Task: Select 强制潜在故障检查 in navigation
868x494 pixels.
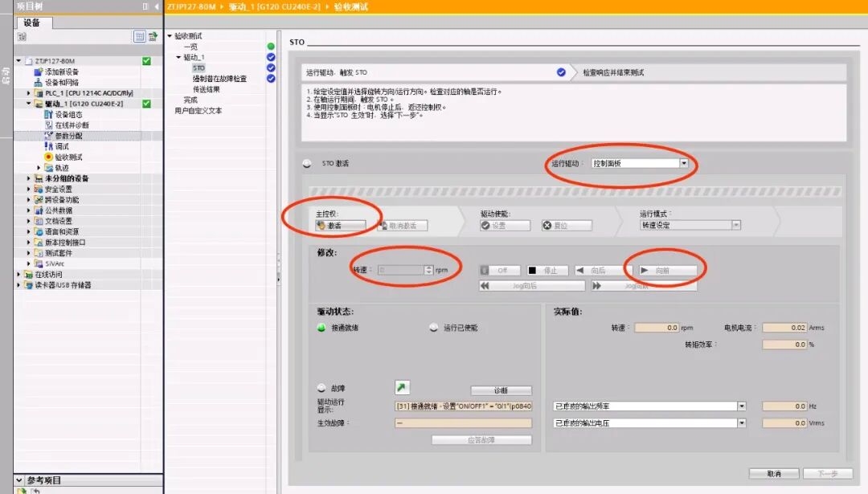Action: [x=219, y=79]
